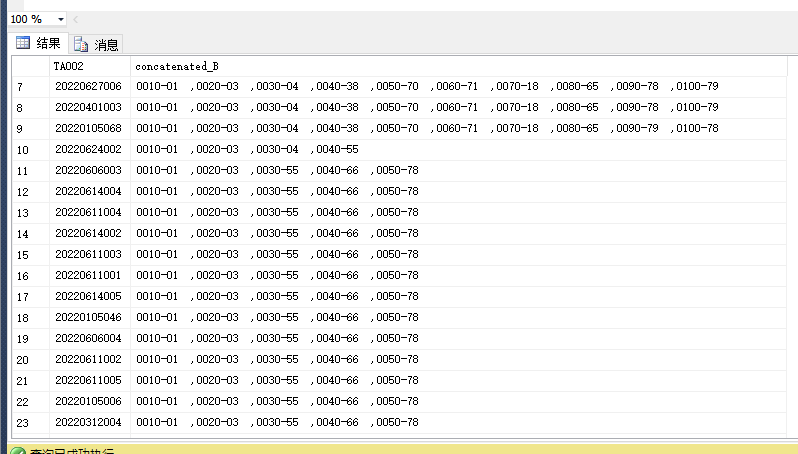Select row number 7 header
The image size is (798, 454).
[x=30, y=86]
